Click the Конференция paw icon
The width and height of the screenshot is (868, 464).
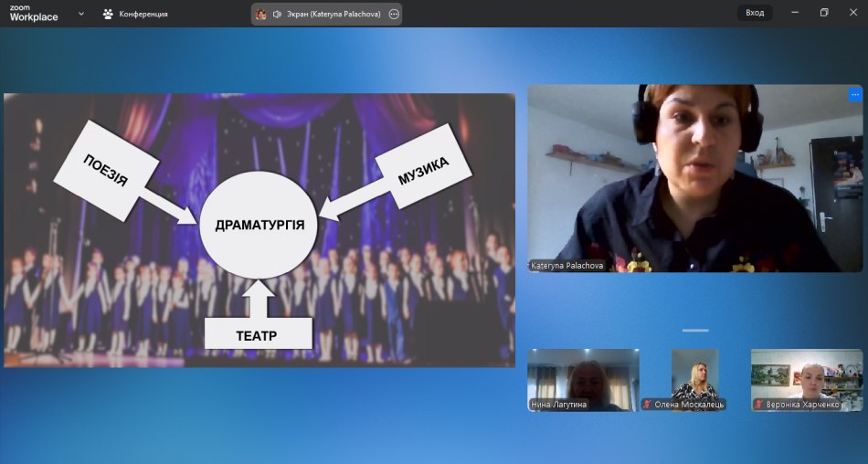tap(109, 14)
